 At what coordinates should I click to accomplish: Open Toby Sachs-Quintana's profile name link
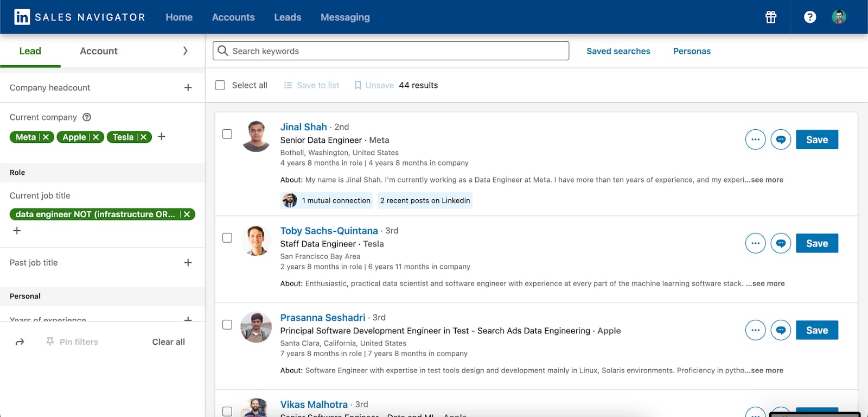(x=329, y=230)
